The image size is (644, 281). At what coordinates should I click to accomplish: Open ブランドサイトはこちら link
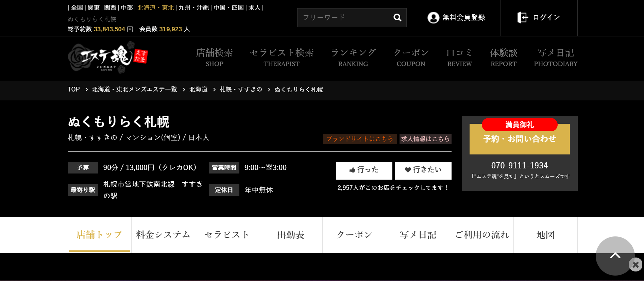tap(360, 139)
